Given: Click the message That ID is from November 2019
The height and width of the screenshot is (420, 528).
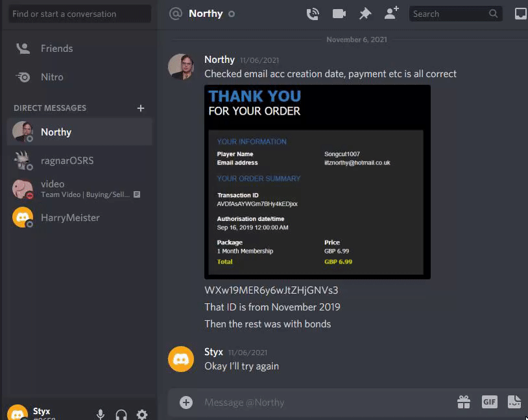Looking at the screenshot, I should click(272, 307).
